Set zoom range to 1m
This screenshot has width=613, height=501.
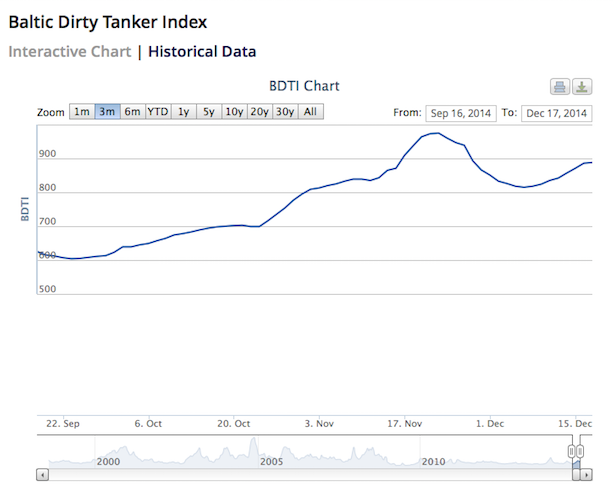tap(82, 112)
